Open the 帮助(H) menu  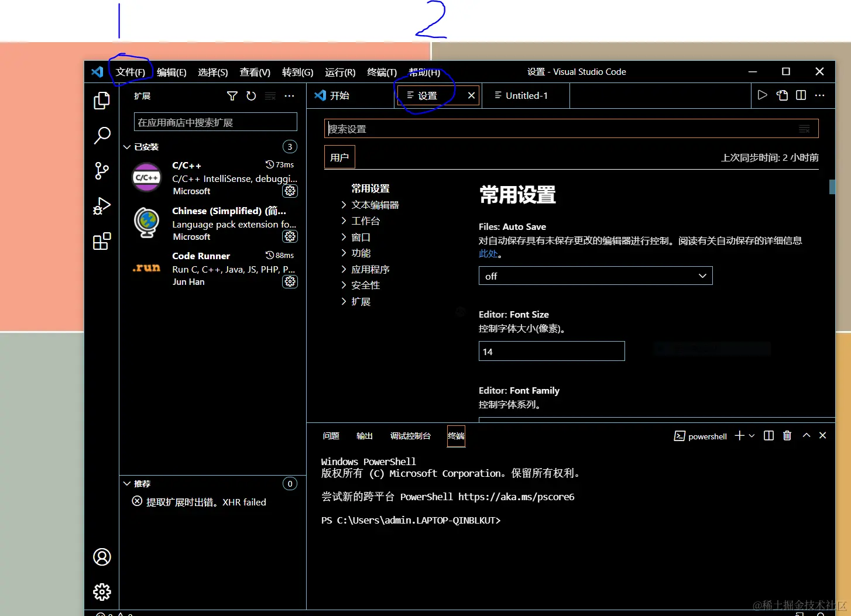point(424,72)
